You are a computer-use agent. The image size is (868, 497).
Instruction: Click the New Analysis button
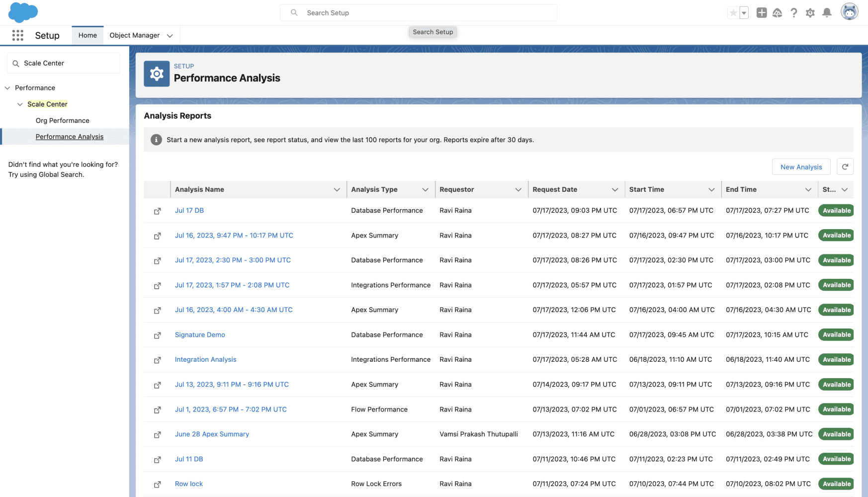point(801,167)
